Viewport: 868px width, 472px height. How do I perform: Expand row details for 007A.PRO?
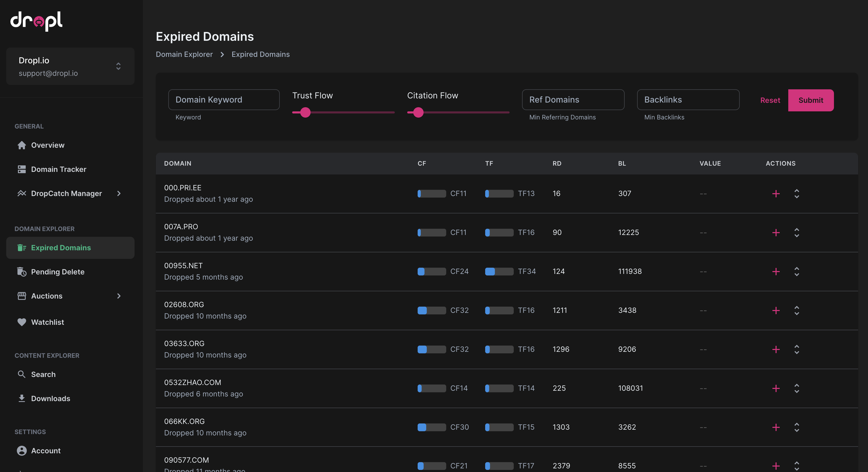coord(797,233)
